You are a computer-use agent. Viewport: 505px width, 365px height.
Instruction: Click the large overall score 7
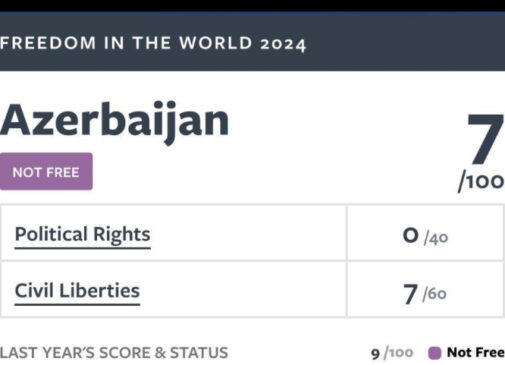tap(485, 138)
